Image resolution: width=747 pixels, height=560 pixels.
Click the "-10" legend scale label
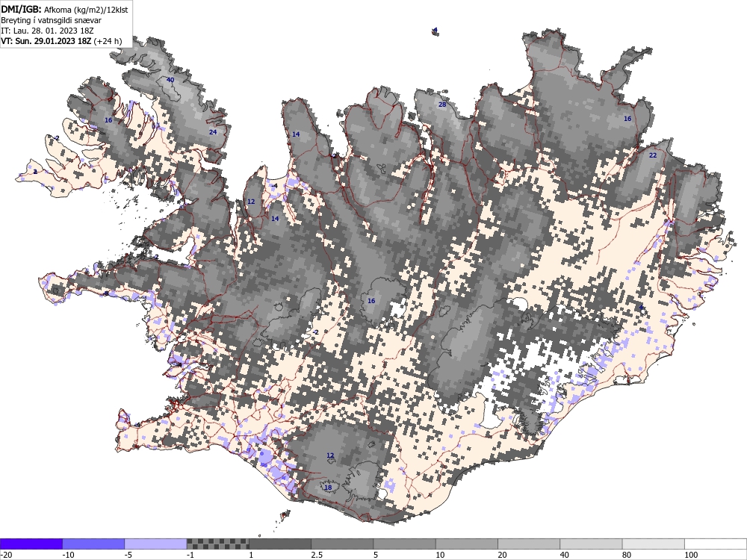pos(69,556)
